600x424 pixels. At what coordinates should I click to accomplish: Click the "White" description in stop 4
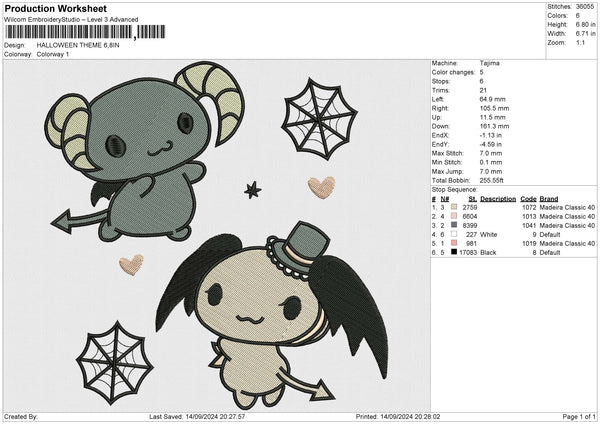[489, 235]
